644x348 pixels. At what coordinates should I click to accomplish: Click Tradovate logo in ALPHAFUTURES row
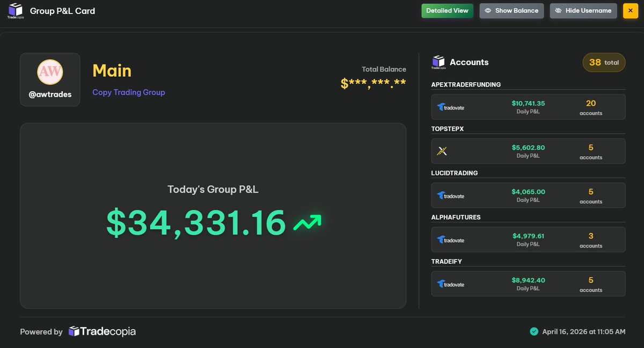[x=451, y=240]
